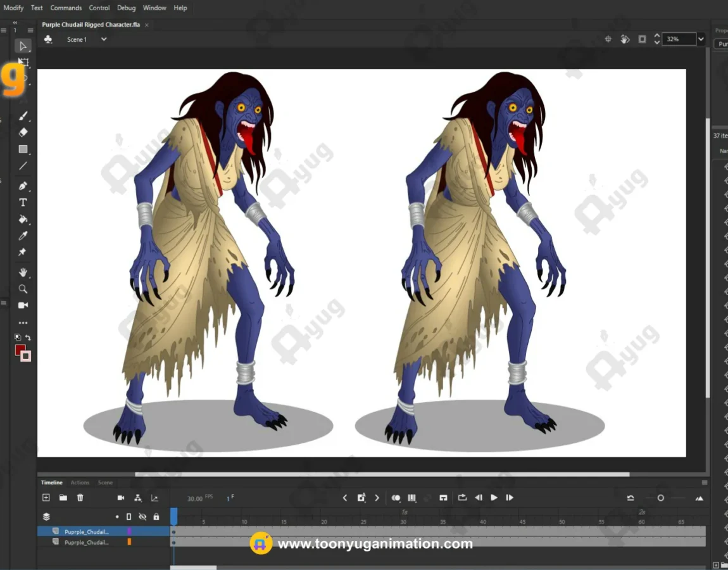This screenshot has width=728, height=570.
Task: Click the Zoom magnifier tool
Action: tap(23, 289)
